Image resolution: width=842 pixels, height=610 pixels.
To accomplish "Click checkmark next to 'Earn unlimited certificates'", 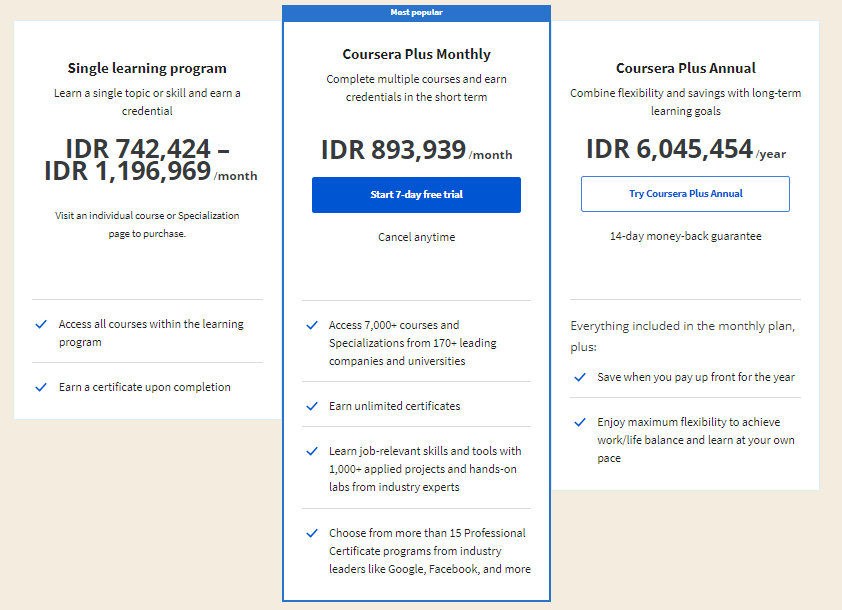I will pyautogui.click(x=312, y=406).
